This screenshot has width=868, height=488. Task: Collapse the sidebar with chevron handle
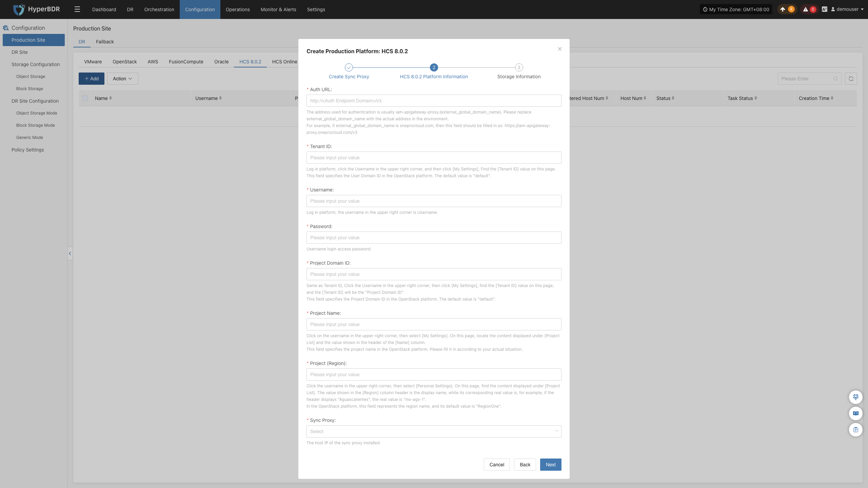point(70,253)
